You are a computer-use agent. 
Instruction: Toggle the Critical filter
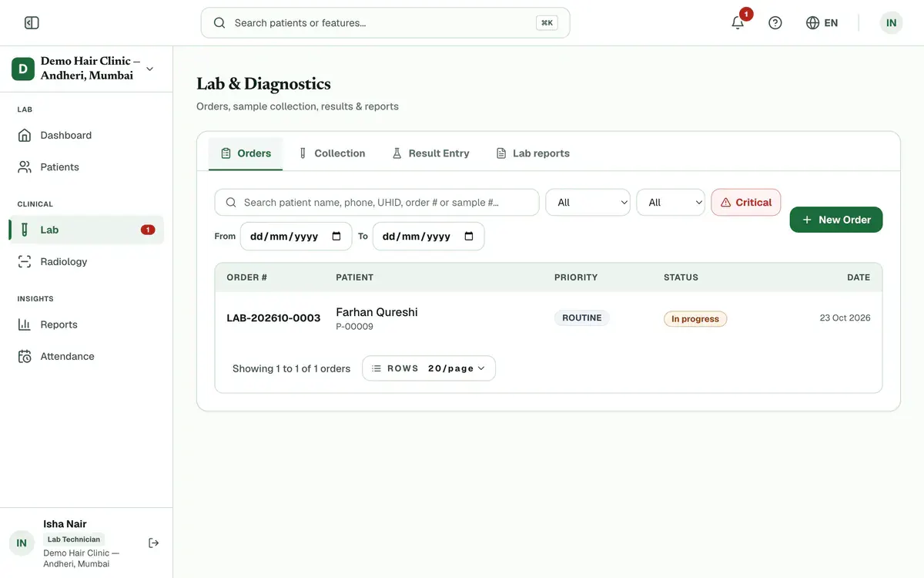[x=745, y=203]
